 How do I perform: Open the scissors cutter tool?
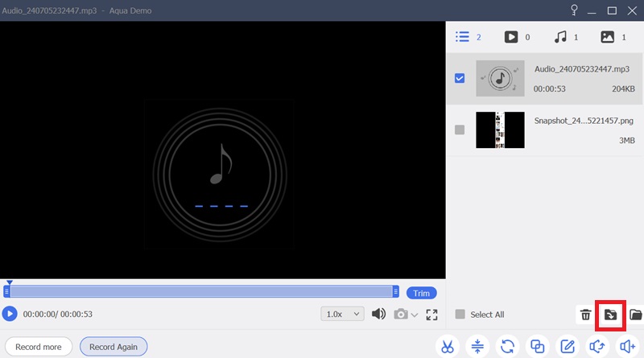[x=448, y=347]
